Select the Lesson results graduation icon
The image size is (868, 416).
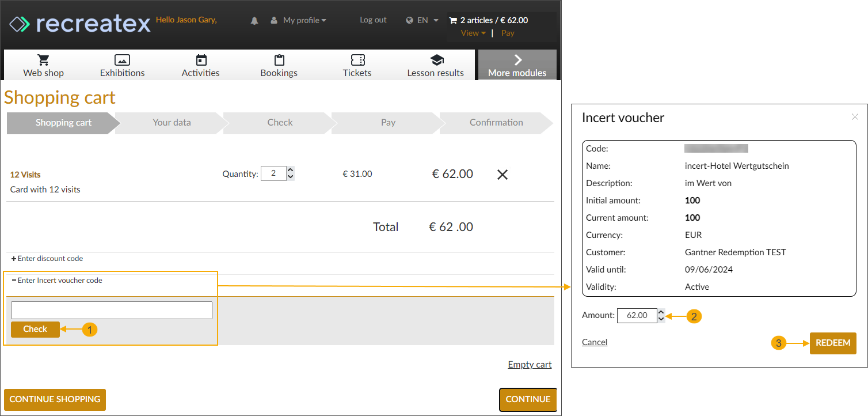click(x=436, y=60)
